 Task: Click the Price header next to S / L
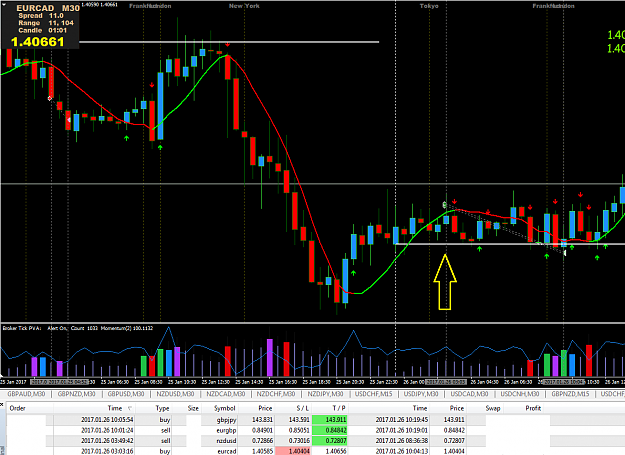click(x=265, y=408)
